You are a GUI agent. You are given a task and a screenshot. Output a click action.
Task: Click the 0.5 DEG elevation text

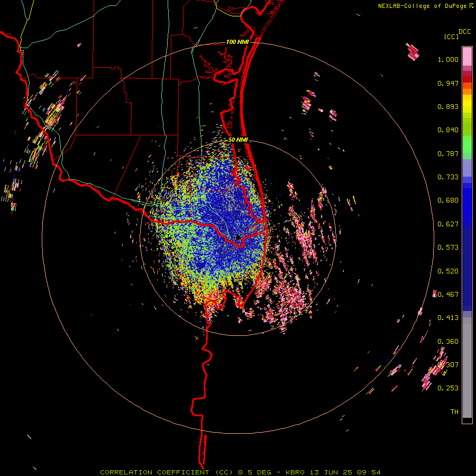(255, 472)
